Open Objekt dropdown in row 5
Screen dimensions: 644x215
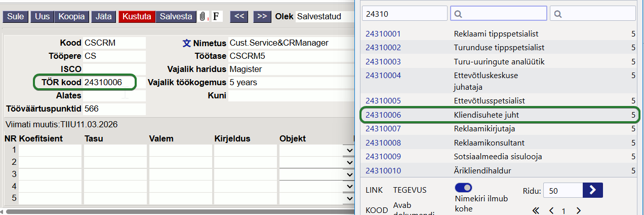coord(348,198)
